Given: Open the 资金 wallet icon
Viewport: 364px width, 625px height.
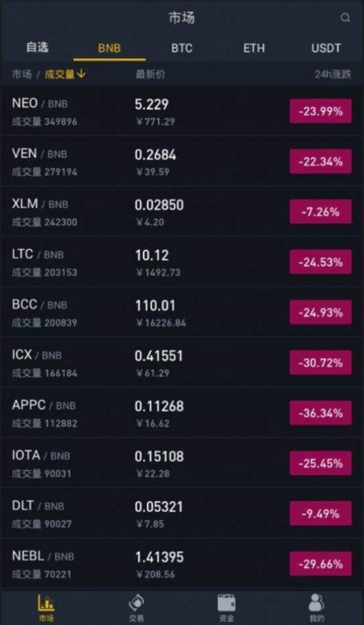Looking at the screenshot, I should [x=226, y=607].
